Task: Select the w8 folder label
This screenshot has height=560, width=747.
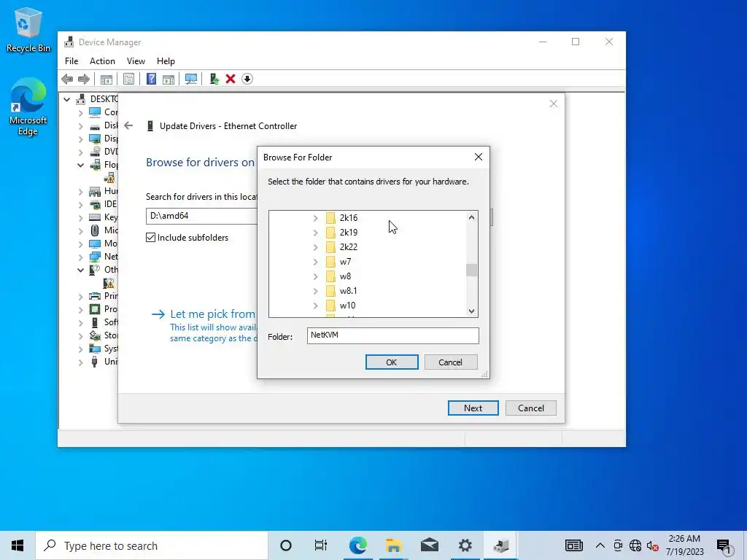Action: pos(345,276)
